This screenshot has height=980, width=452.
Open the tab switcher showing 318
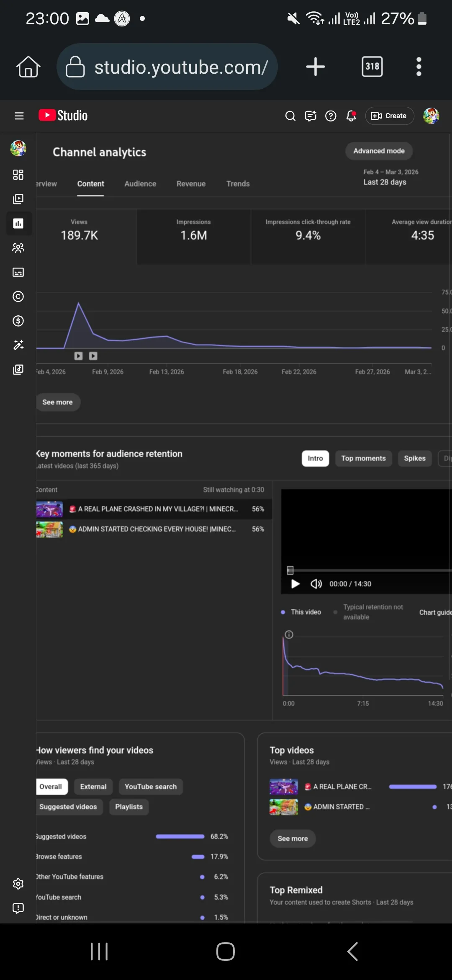pyautogui.click(x=372, y=67)
